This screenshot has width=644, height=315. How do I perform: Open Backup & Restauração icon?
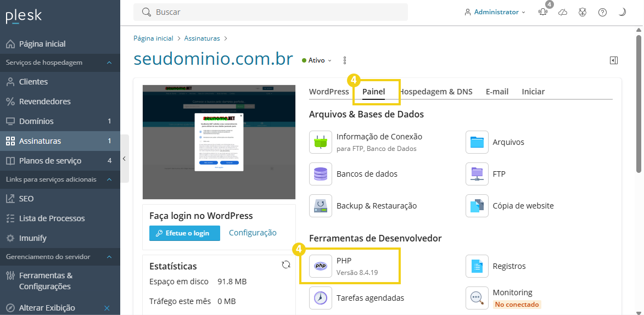pyautogui.click(x=321, y=206)
